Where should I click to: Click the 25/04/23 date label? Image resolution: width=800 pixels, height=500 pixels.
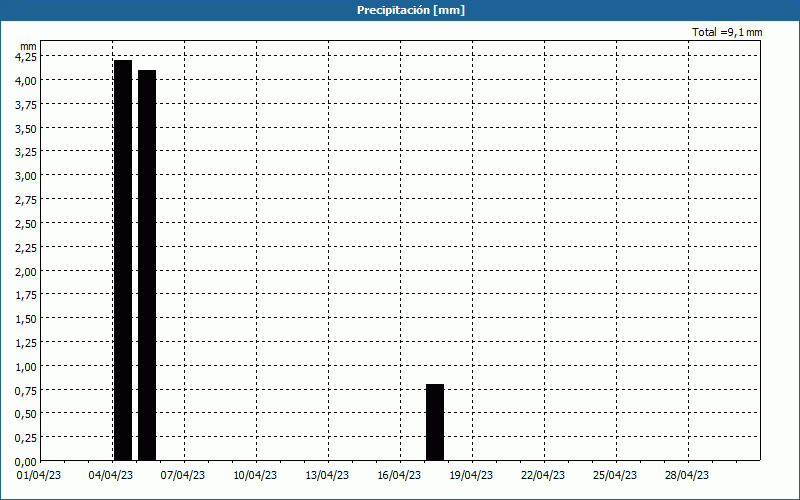point(615,475)
